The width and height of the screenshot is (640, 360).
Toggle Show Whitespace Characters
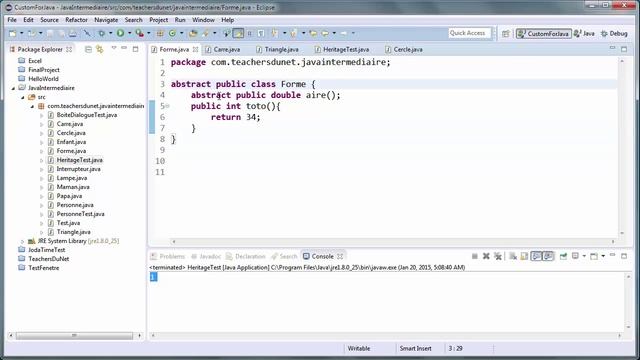tap(261, 33)
